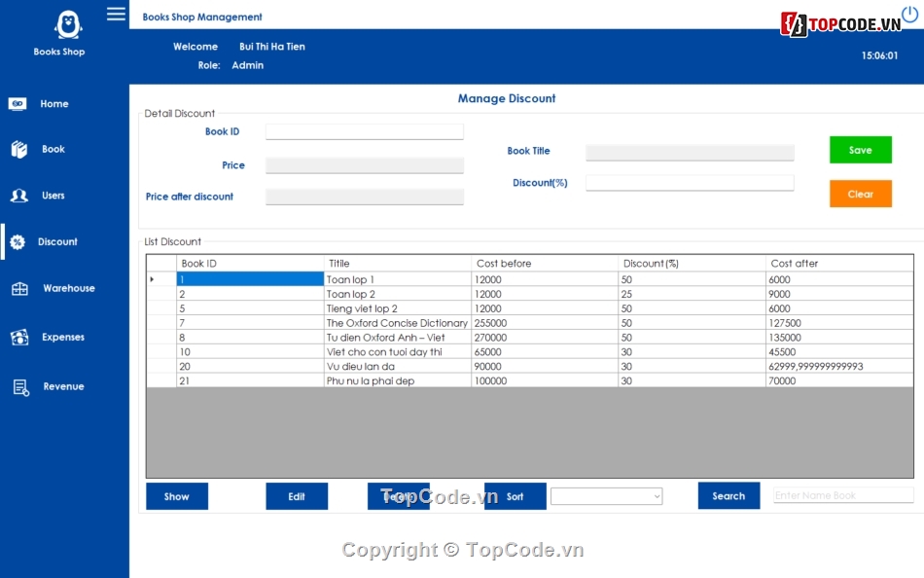Open the Home menu item
924x578 pixels.
pos(54,104)
